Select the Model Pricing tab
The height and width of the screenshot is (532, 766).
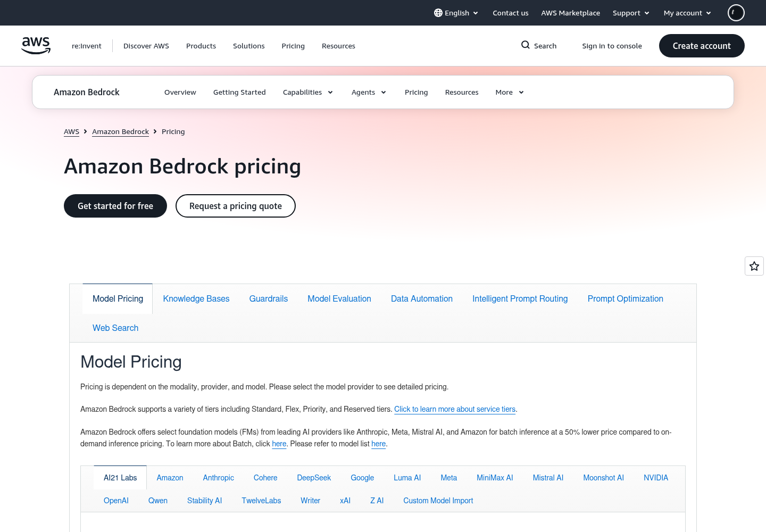[x=118, y=298]
